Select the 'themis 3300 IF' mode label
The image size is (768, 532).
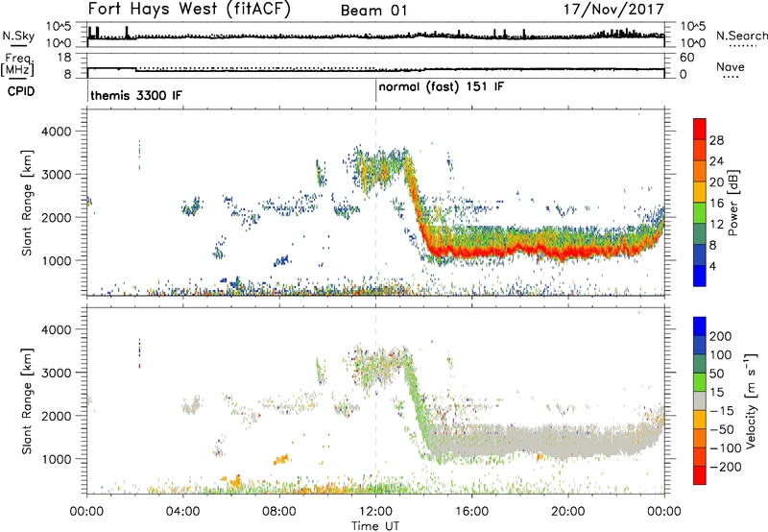point(136,95)
